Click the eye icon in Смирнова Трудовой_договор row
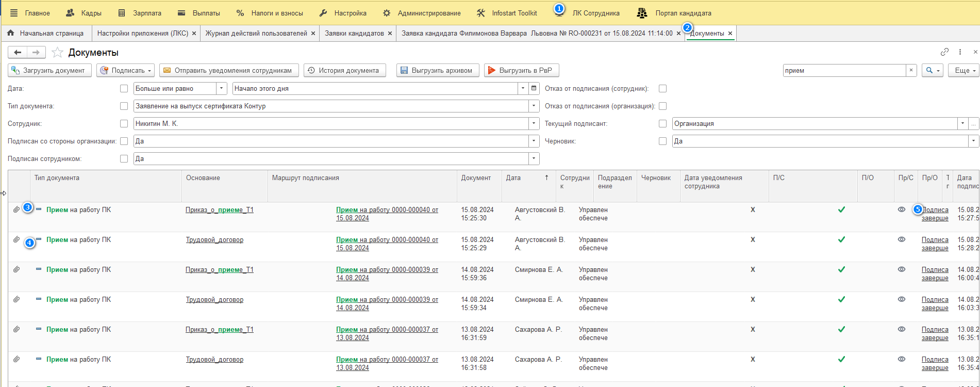This screenshot has height=387, width=980. pos(902,299)
